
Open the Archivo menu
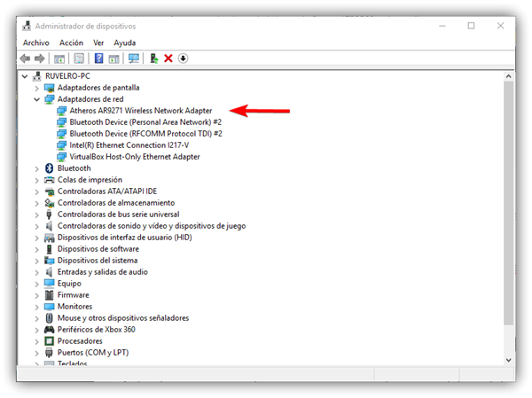(36, 43)
